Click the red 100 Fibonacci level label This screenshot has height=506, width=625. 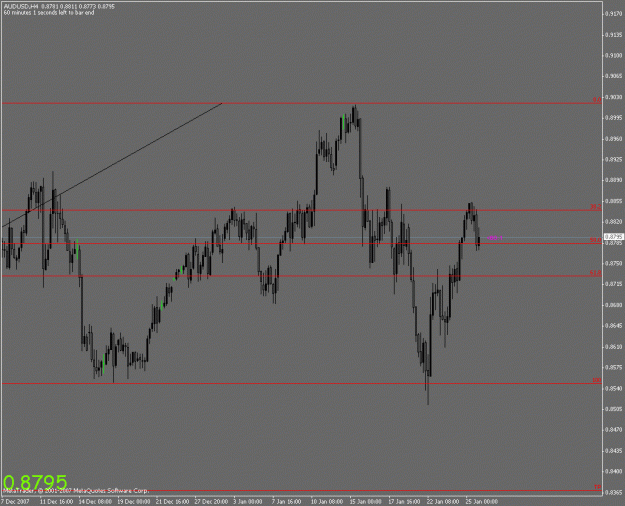click(596, 380)
